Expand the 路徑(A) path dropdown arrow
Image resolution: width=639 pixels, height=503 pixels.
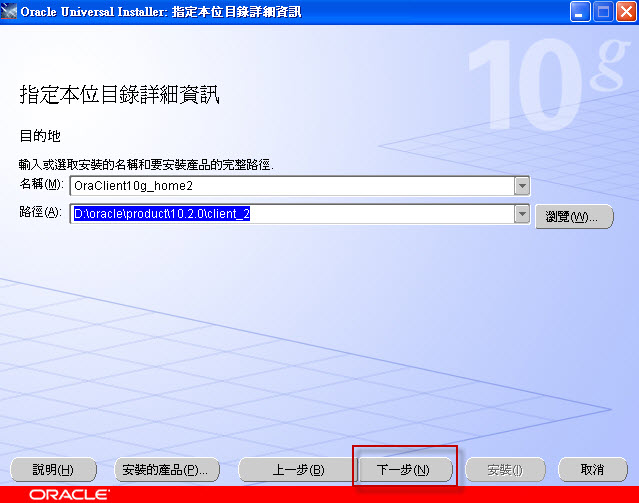tap(522, 214)
